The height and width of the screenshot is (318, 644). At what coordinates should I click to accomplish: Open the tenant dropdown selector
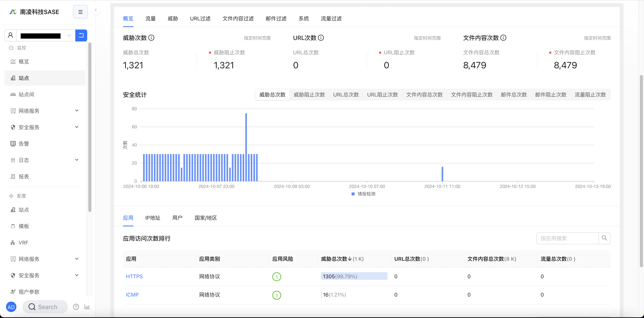(x=46, y=35)
